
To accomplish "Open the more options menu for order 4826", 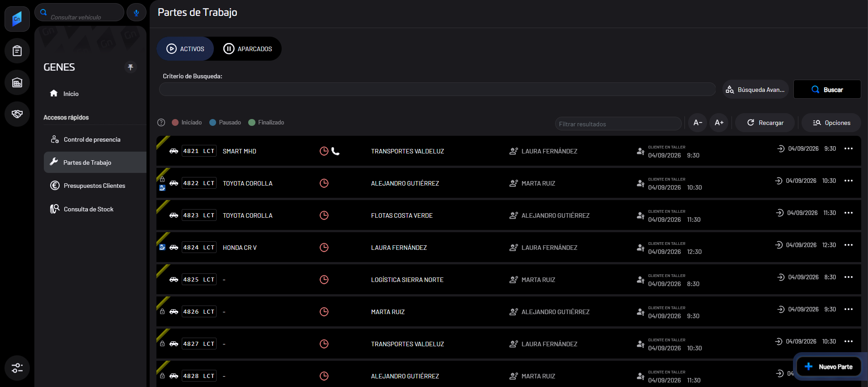I will point(849,309).
